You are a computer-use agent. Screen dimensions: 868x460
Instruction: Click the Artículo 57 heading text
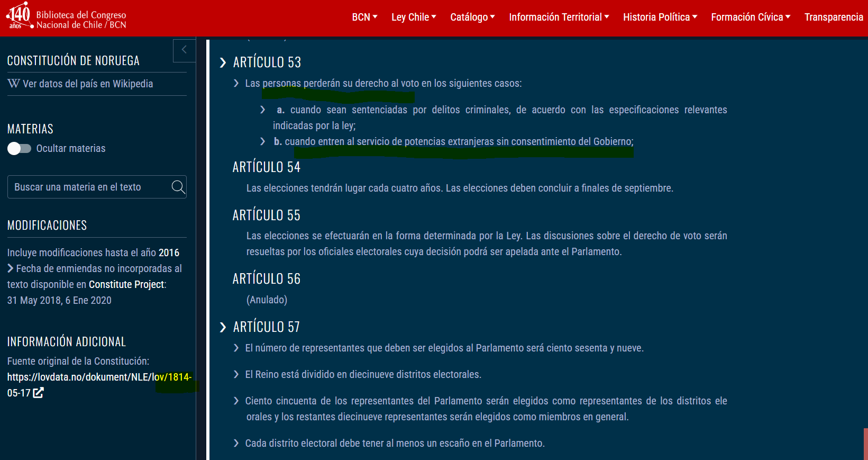pos(267,327)
